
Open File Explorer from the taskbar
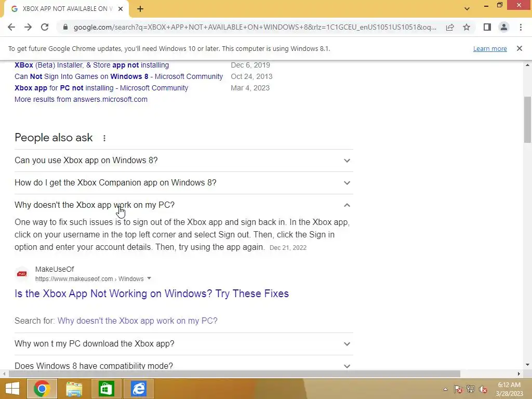tap(74, 389)
